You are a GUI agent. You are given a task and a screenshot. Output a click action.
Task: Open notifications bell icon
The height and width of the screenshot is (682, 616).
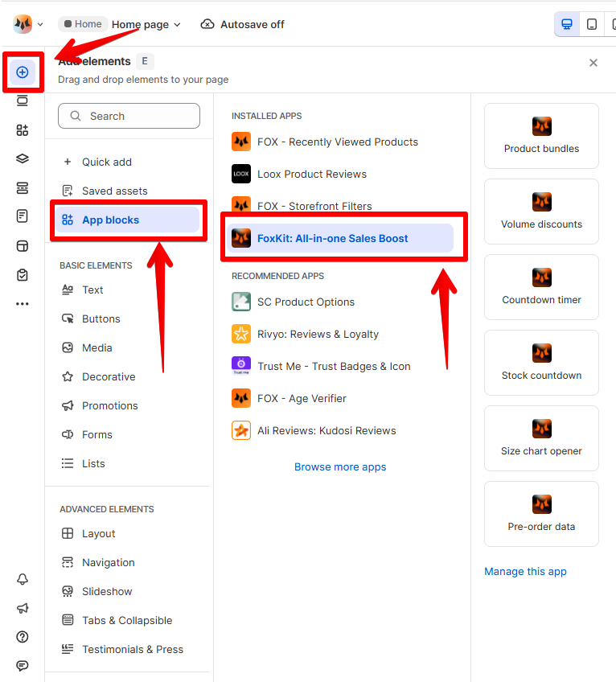23,579
